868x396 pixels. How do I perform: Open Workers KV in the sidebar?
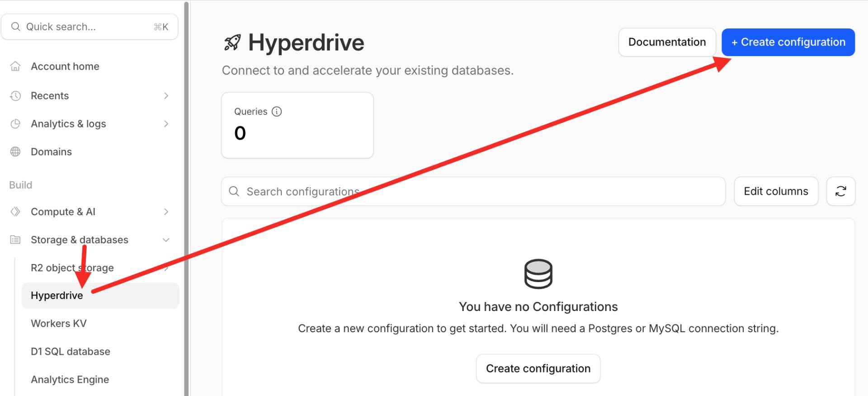pos(59,324)
